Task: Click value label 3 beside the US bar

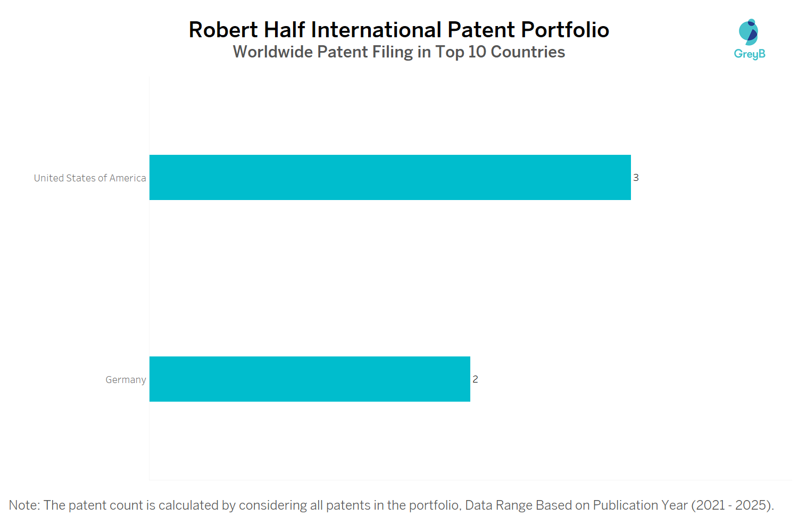Action: tap(636, 178)
